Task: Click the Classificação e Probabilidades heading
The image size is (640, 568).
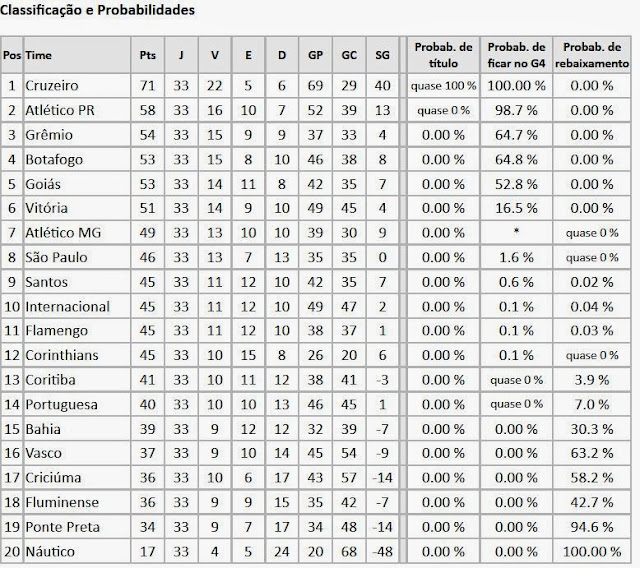Action: pos(97,10)
